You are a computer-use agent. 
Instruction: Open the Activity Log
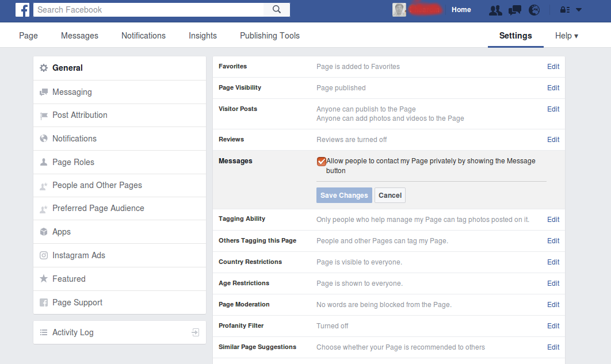[120, 332]
